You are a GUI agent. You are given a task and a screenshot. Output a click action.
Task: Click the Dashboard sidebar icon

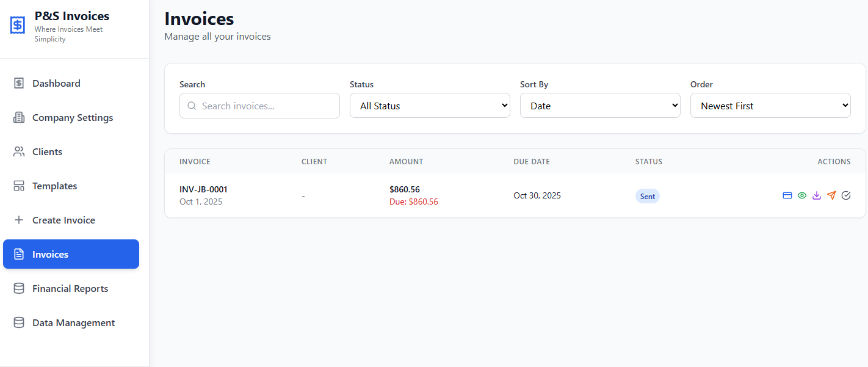[x=19, y=83]
